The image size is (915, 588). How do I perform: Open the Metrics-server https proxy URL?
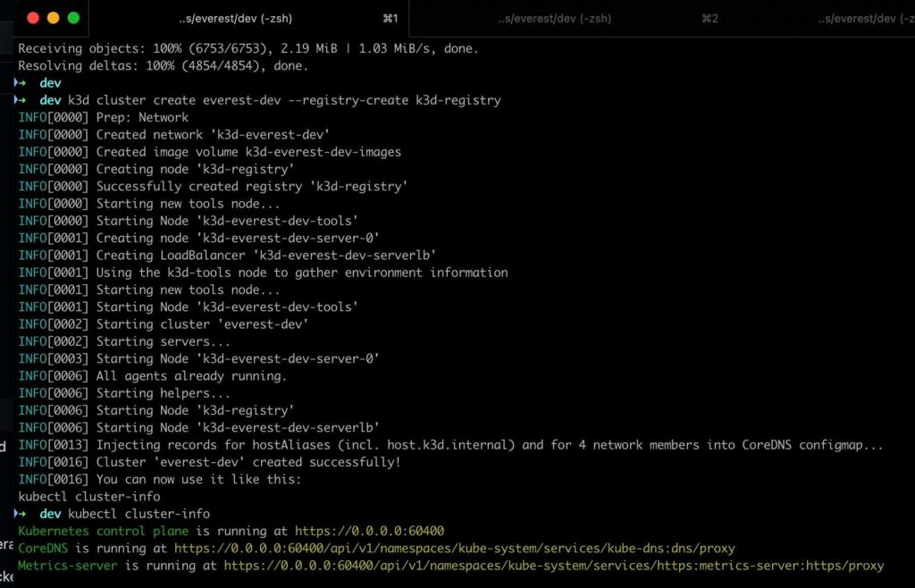click(553, 566)
